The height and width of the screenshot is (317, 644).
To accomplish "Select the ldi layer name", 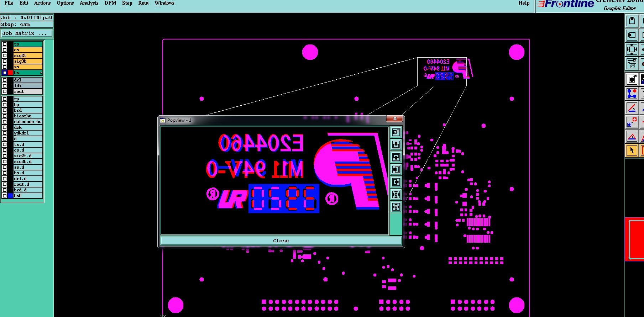I will tap(28, 86).
